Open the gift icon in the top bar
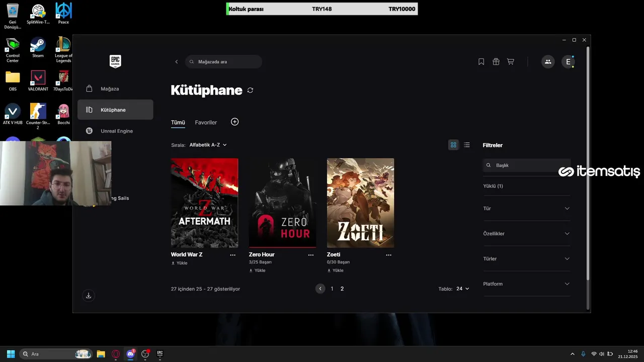 496,62
